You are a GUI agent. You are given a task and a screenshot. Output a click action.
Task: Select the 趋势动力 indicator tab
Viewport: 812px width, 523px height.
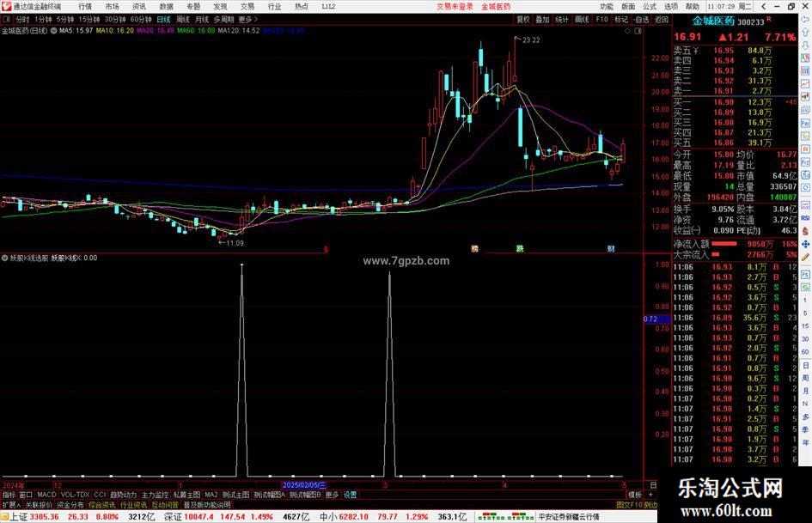coord(123,495)
